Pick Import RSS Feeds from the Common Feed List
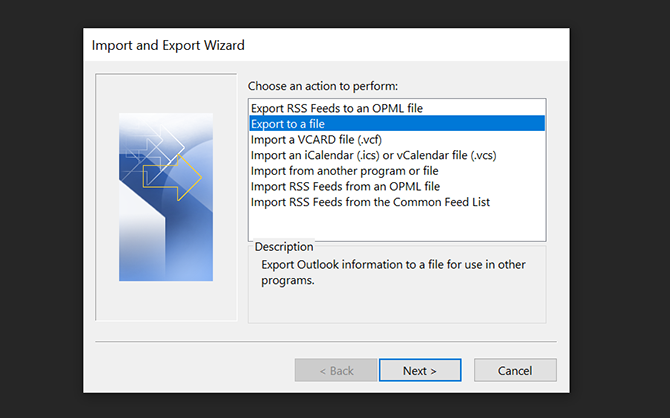The width and height of the screenshot is (670, 418). coord(370,202)
